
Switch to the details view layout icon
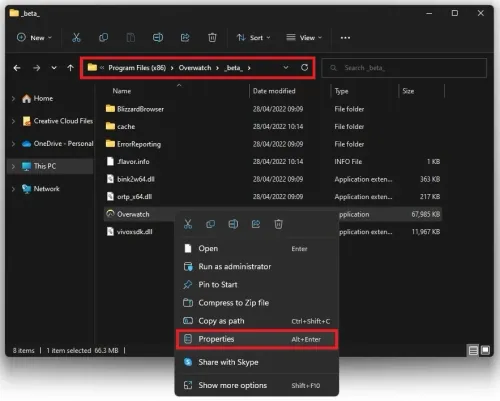coord(473,350)
